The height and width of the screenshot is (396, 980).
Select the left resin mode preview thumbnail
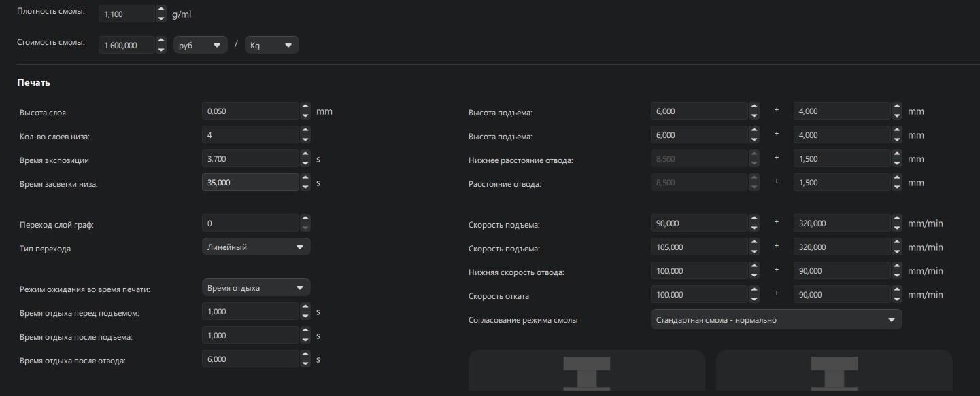587,372
